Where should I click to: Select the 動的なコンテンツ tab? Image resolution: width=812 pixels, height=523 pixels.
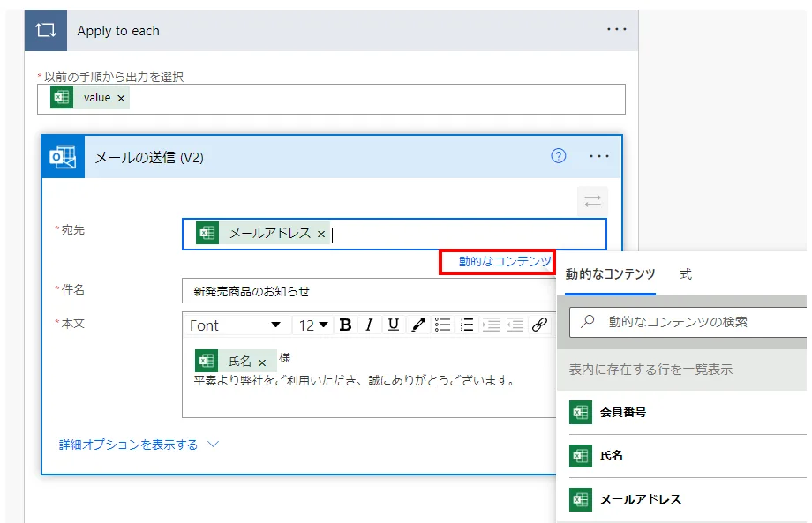(x=610, y=274)
